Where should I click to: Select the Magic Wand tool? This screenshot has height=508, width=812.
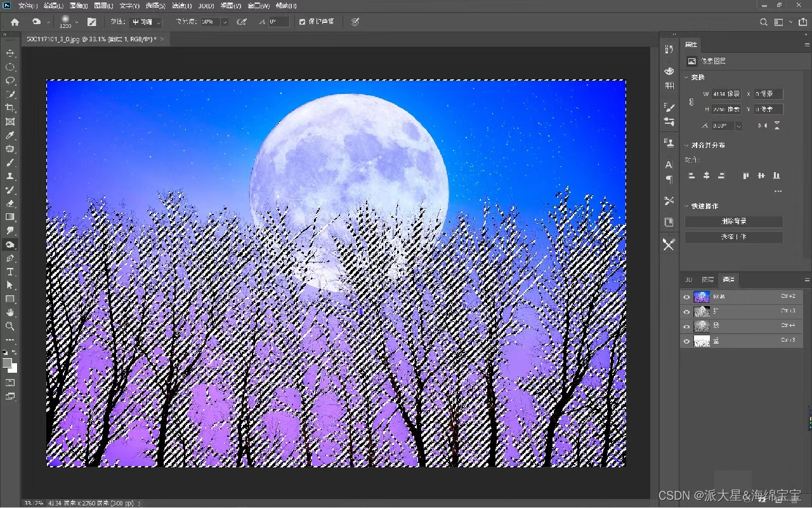pos(10,94)
